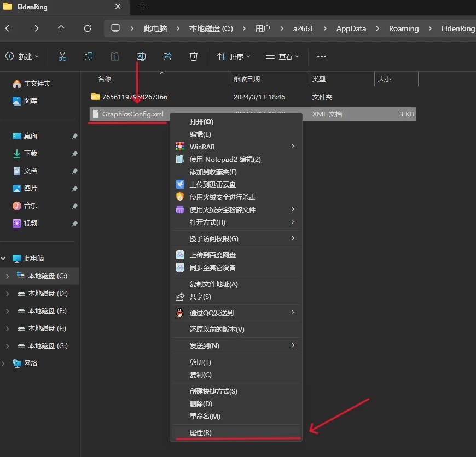
Task: Click 用户 in address breadcrumb
Action: pyautogui.click(x=263, y=28)
